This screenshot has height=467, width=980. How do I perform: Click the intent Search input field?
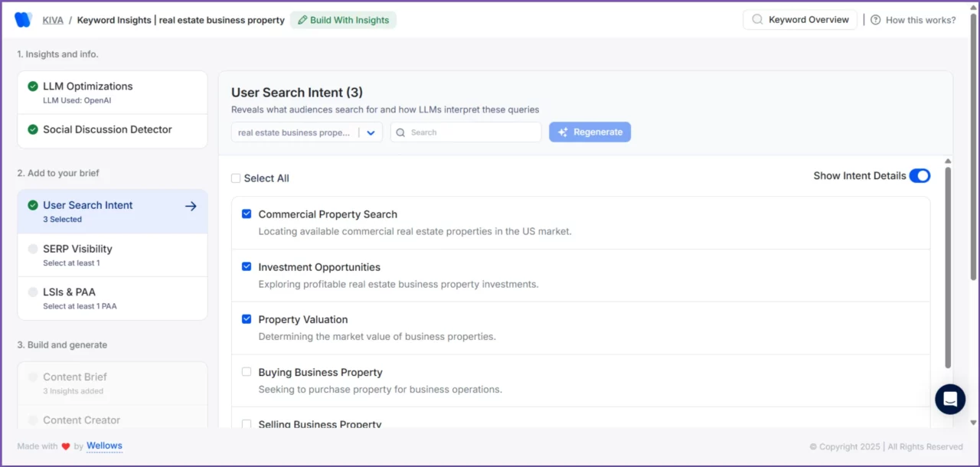pos(472,132)
